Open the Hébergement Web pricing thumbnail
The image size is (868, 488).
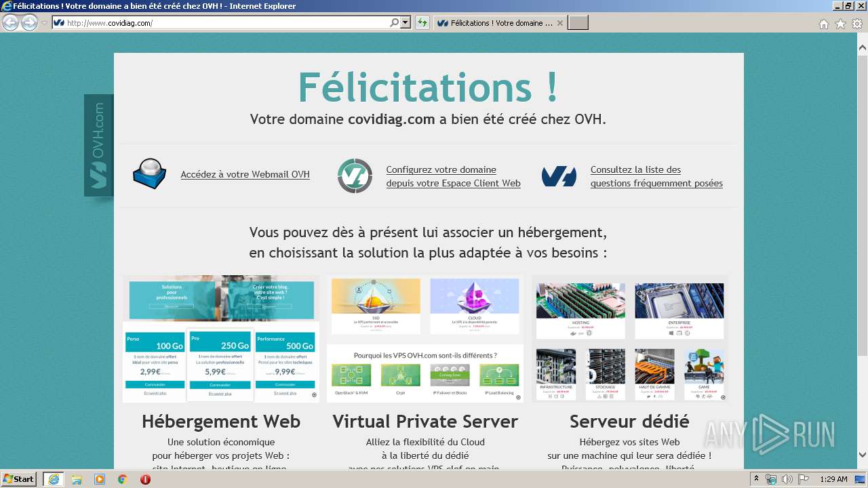point(221,338)
